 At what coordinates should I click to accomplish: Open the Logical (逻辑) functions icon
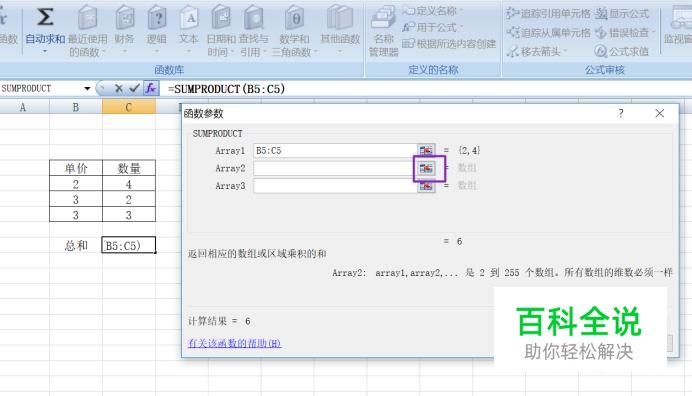point(157,18)
